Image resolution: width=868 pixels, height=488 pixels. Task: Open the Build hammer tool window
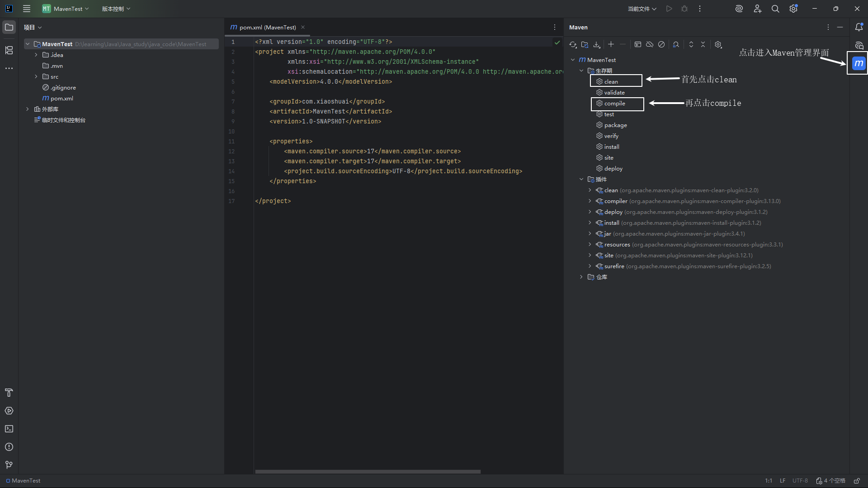[9, 393]
